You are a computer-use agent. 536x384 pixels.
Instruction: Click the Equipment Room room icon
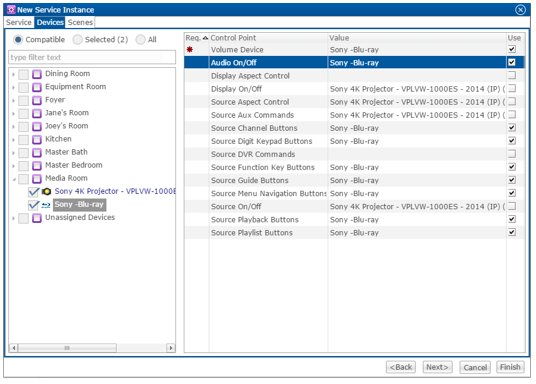point(37,87)
